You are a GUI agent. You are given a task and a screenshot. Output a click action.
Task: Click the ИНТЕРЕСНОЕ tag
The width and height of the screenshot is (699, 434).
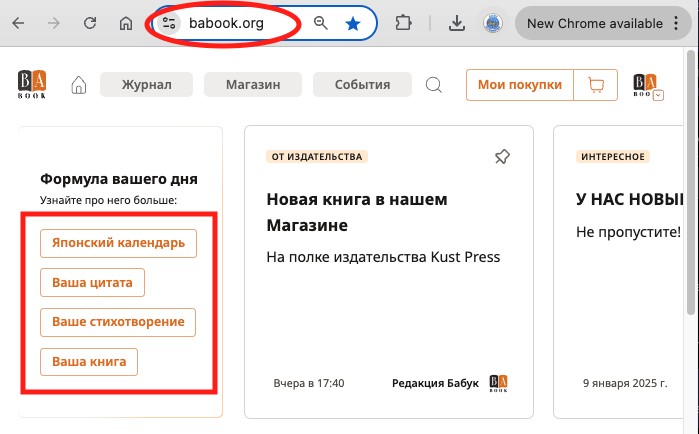(x=613, y=157)
